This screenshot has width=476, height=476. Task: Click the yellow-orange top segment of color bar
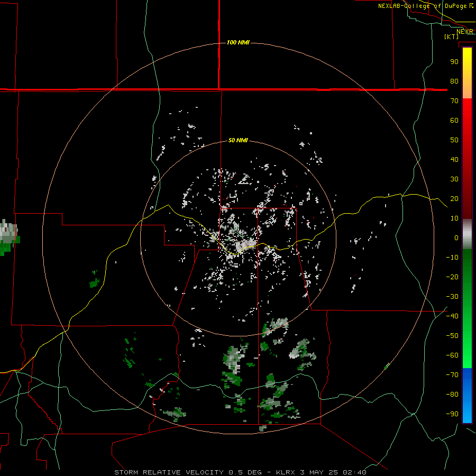pos(467,73)
